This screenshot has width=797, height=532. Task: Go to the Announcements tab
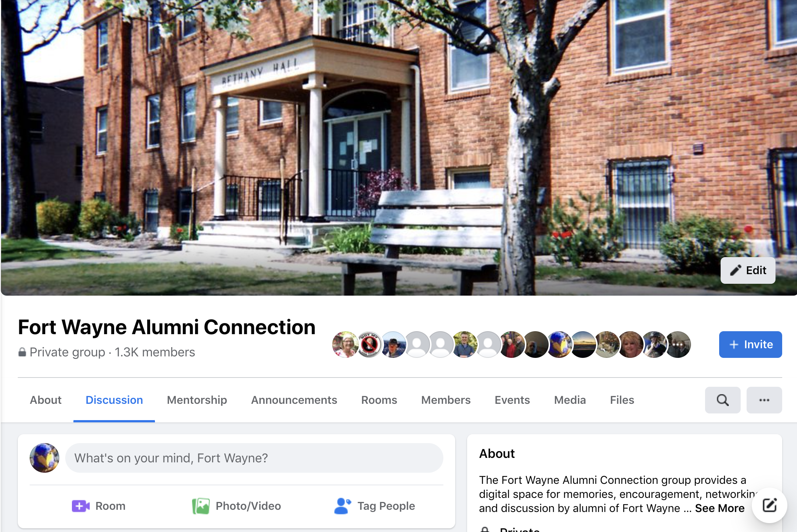(x=294, y=400)
